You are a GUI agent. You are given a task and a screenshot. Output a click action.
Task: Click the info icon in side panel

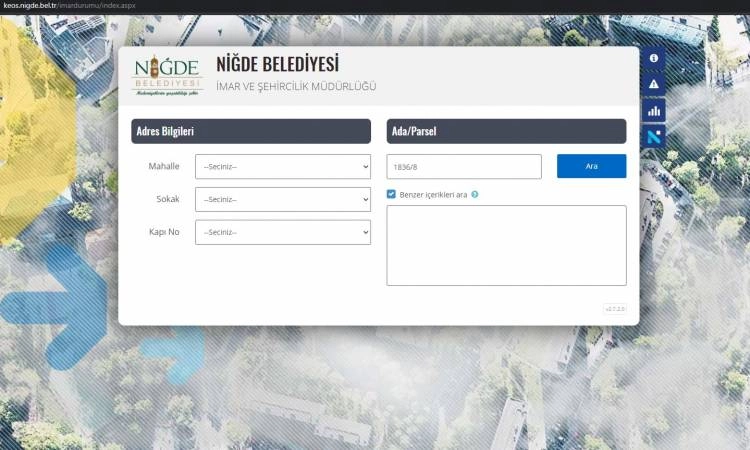click(x=654, y=60)
